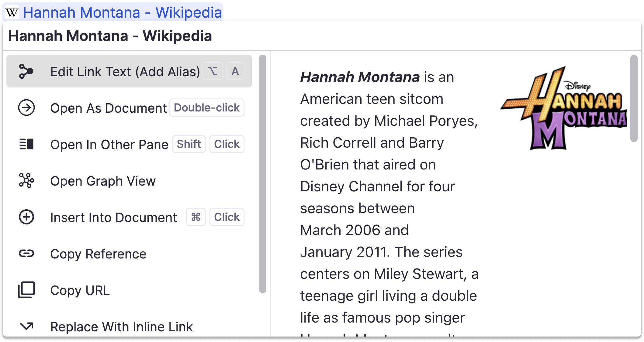Select Copy URL menu item
The image size is (644, 342).
pyautogui.click(x=129, y=290)
